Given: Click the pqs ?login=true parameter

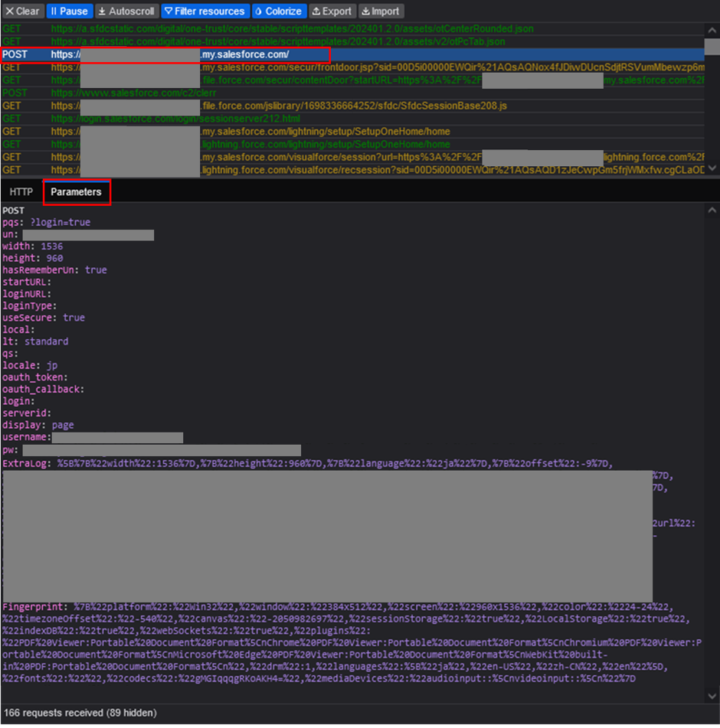Looking at the screenshot, I should coord(47,223).
